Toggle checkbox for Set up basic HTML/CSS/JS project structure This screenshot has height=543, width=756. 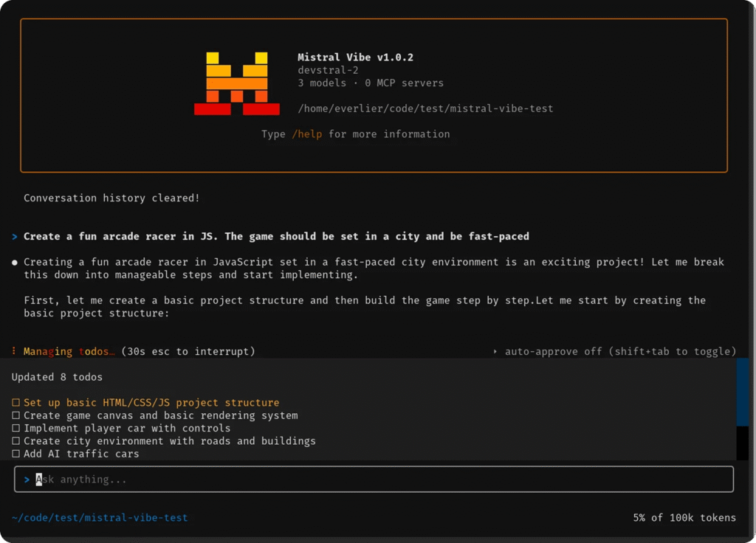click(x=16, y=402)
